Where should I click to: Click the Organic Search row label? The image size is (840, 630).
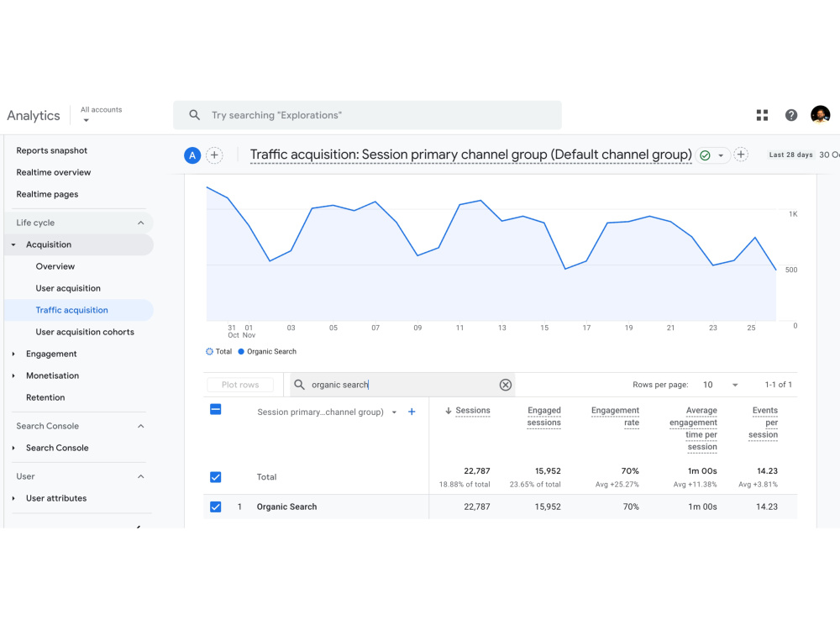[x=286, y=507]
